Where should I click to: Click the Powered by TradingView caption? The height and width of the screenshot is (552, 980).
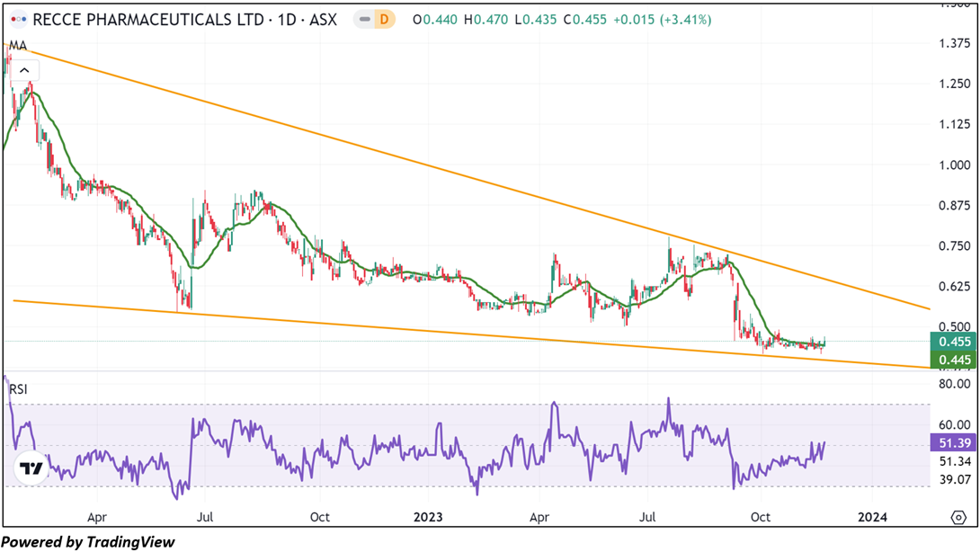pyautogui.click(x=88, y=542)
